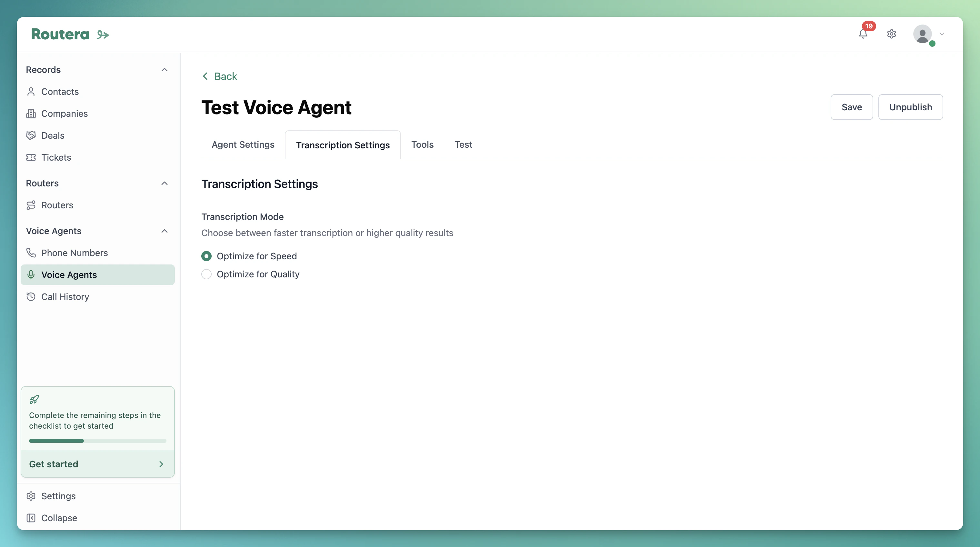Go to Deals page
980x547 pixels.
coord(98,135)
